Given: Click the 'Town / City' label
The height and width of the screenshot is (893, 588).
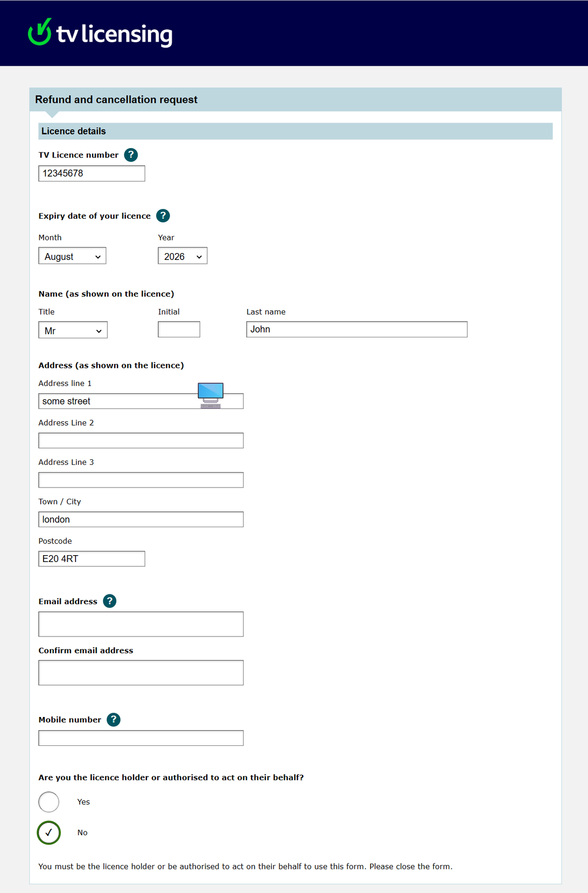Looking at the screenshot, I should tap(60, 502).
